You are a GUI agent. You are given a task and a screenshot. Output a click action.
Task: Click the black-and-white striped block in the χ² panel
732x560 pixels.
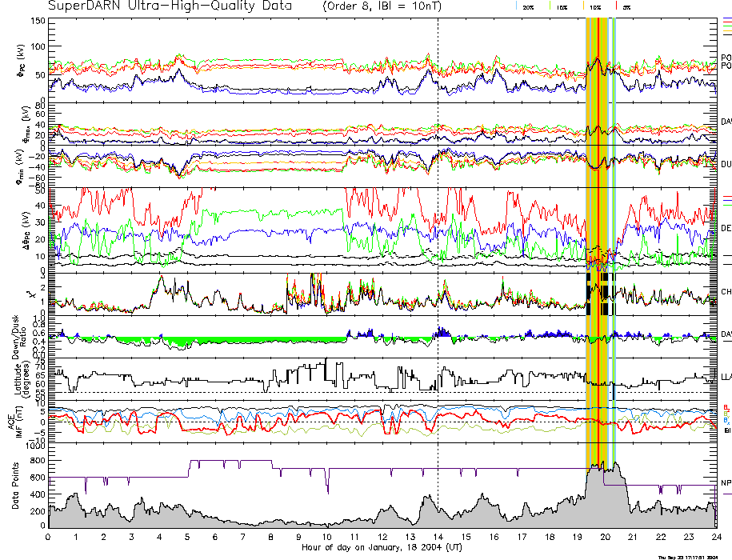(x=601, y=294)
